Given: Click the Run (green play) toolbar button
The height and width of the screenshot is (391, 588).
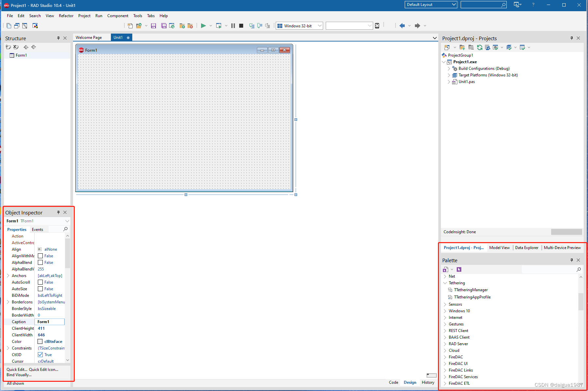Looking at the screenshot, I should click(203, 26).
